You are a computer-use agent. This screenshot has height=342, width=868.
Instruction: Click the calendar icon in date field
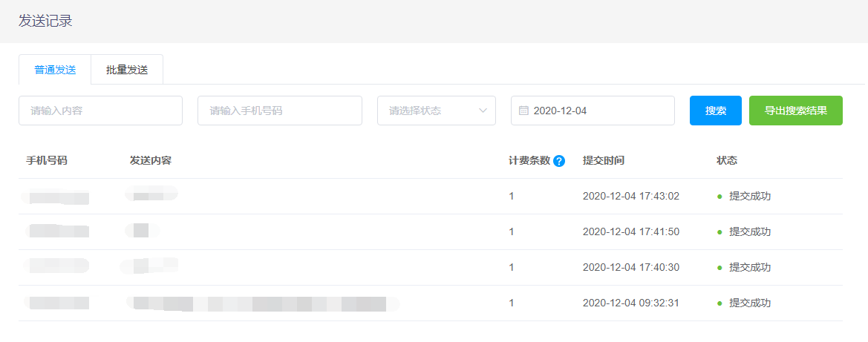523,111
